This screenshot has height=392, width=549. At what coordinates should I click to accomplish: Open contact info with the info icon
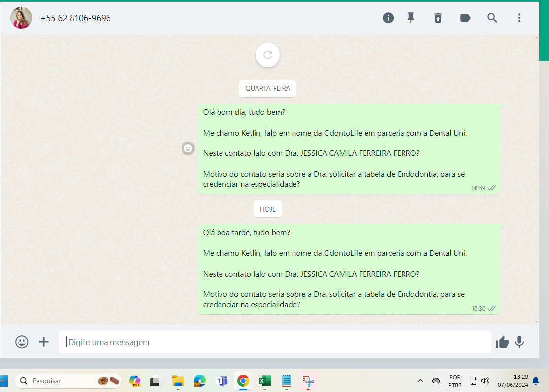click(x=388, y=18)
